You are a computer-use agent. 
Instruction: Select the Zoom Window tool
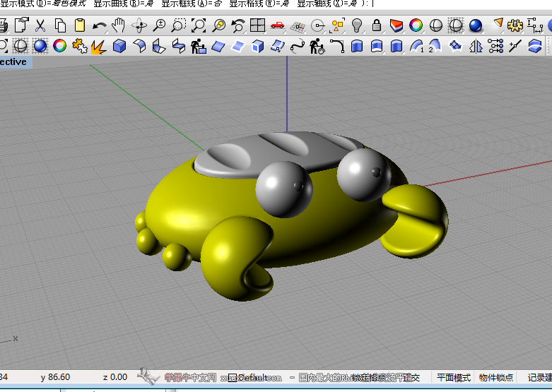pyautogui.click(x=179, y=25)
